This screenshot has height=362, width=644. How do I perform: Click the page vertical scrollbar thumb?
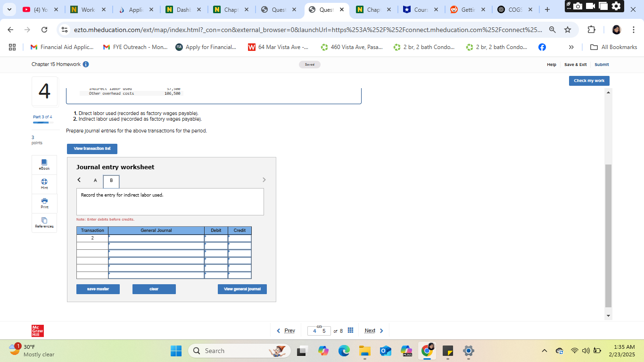(608, 236)
